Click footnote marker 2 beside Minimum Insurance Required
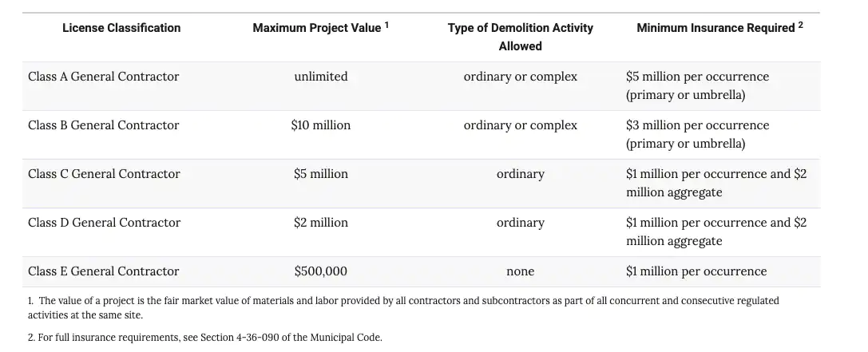 coord(800,25)
